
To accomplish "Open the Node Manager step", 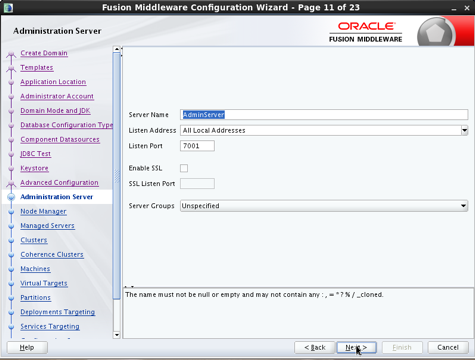I will (x=43, y=211).
